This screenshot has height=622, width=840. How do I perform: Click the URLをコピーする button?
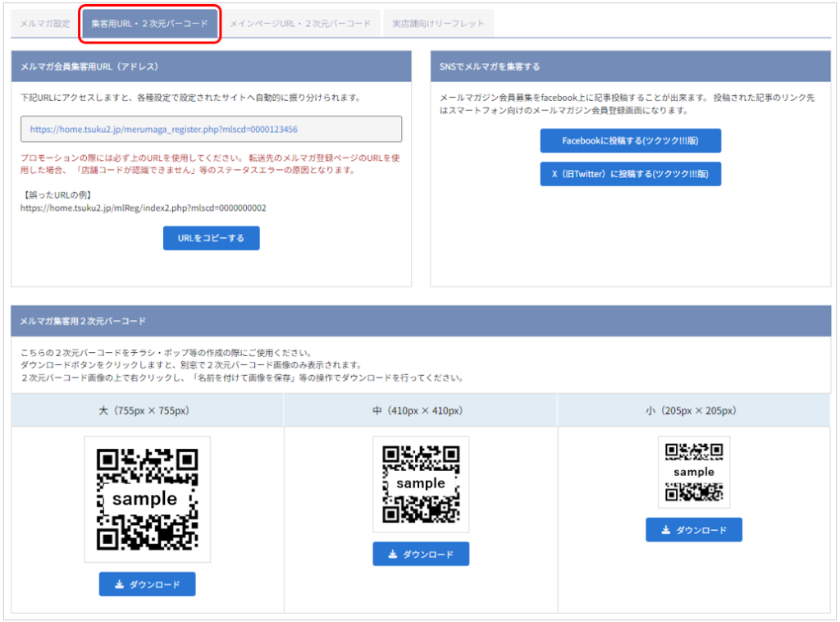pos(211,238)
